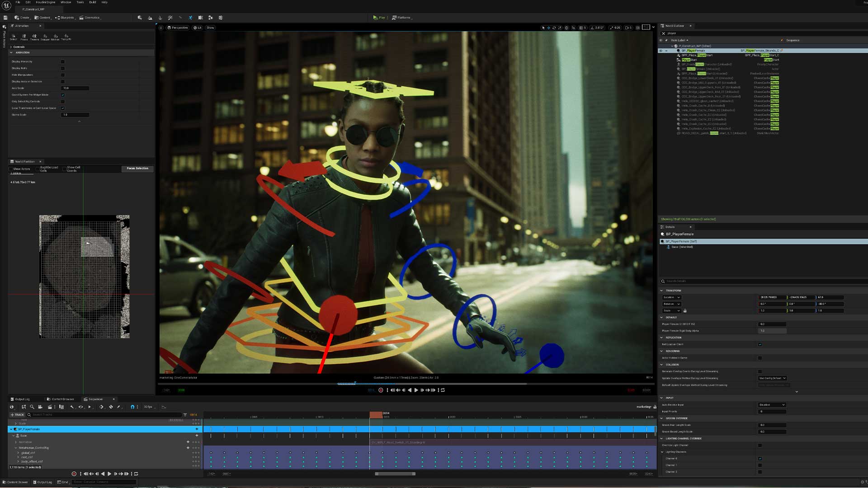Select the Foliage mode icon in the main toolbar
The height and width of the screenshot is (488, 868).
(160, 18)
